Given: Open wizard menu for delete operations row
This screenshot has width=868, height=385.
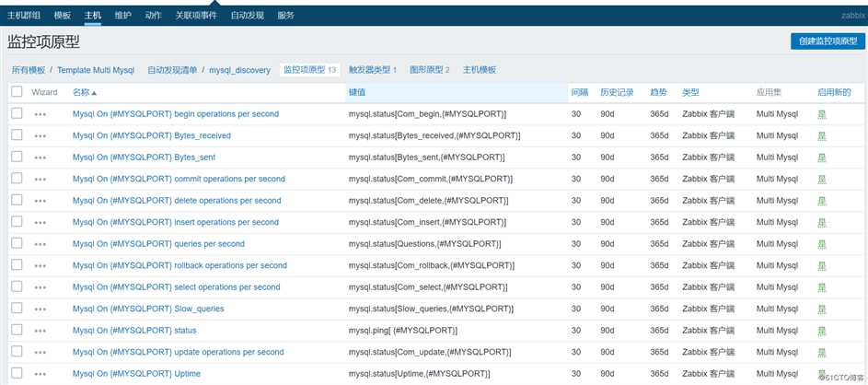Looking at the screenshot, I should 40,201.
